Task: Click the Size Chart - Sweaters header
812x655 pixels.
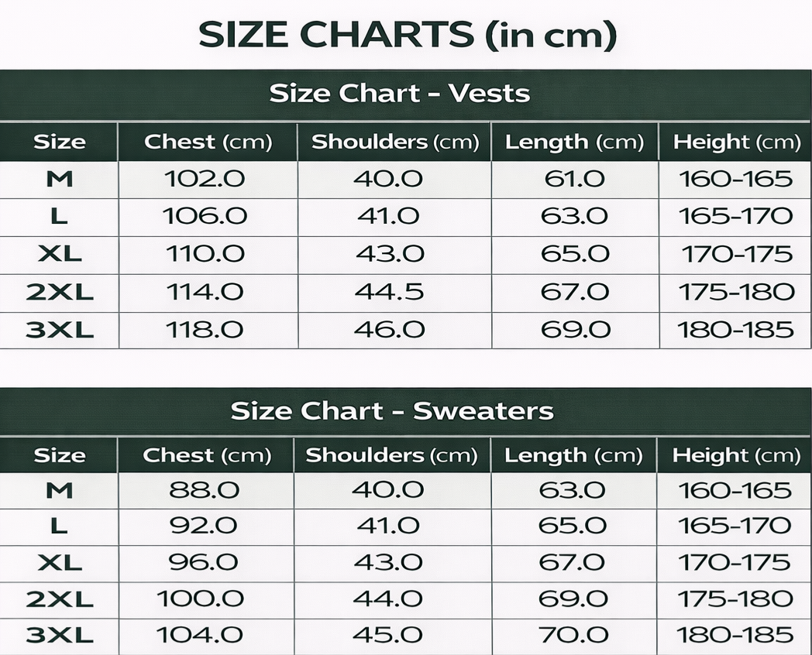Action: pyautogui.click(x=392, y=410)
